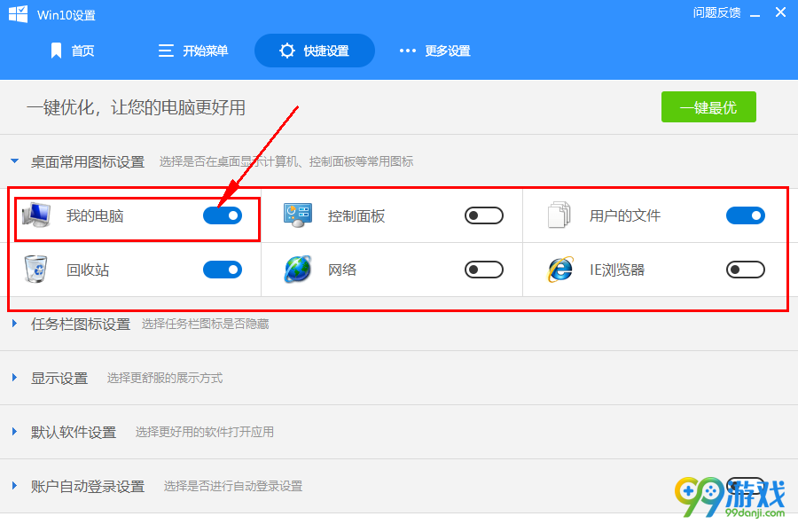Click the bookmark icon beside 首页
This screenshot has width=798, height=532.
56,51
